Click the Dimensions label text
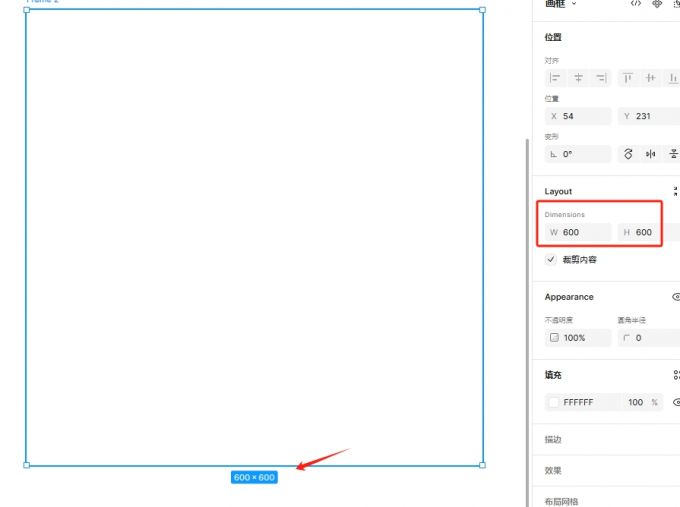Viewport: 680px width, 507px height. click(564, 215)
